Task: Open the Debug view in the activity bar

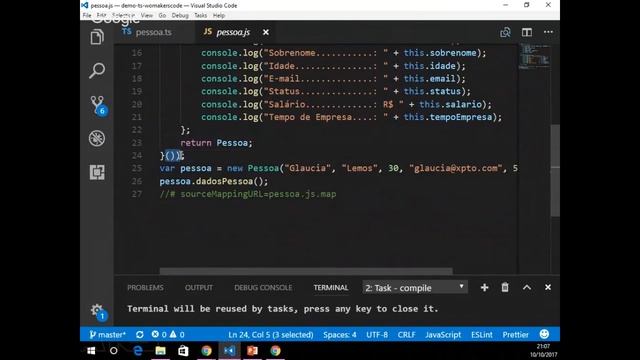Action: coord(97,138)
